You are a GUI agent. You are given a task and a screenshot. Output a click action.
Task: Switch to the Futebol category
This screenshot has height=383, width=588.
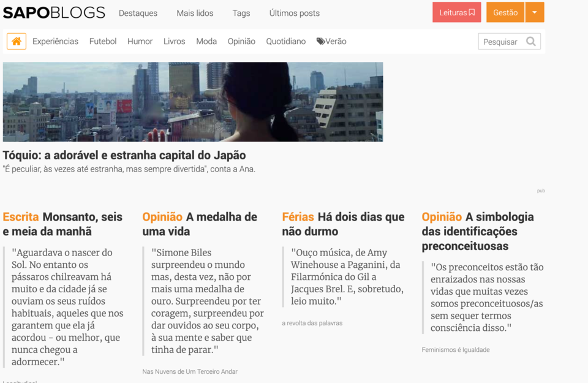(103, 42)
